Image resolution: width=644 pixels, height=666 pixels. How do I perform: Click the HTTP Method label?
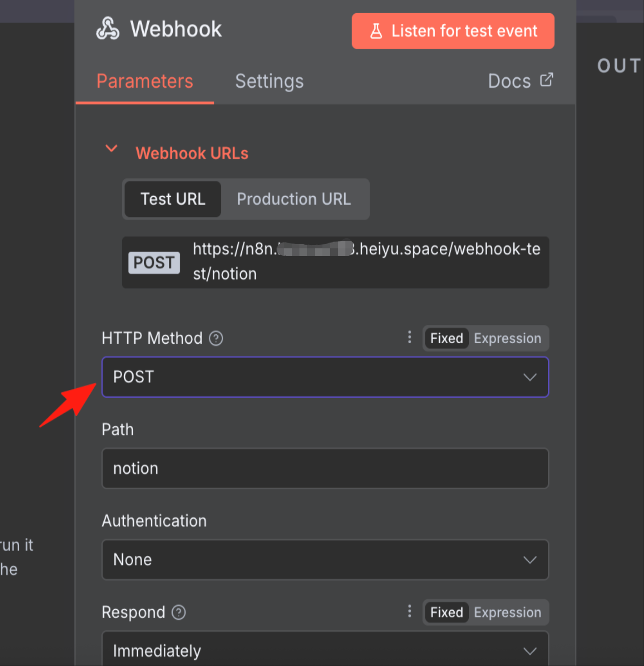pos(152,339)
